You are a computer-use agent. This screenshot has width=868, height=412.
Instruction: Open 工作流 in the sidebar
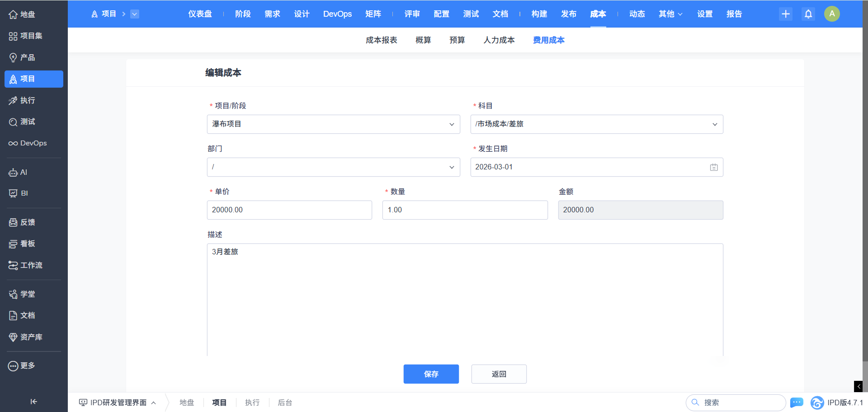click(x=33, y=265)
